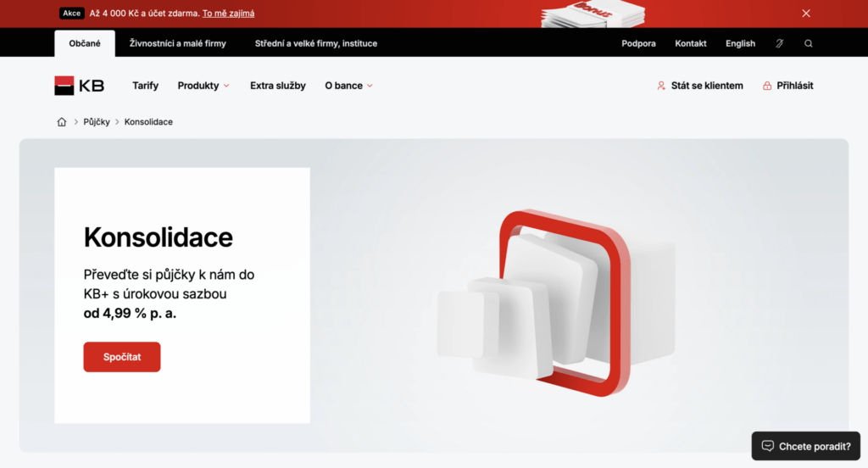Image resolution: width=868 pixels, height=468 pixels.
Task: Go to Extra služby
Action: [x=278, y=86]
